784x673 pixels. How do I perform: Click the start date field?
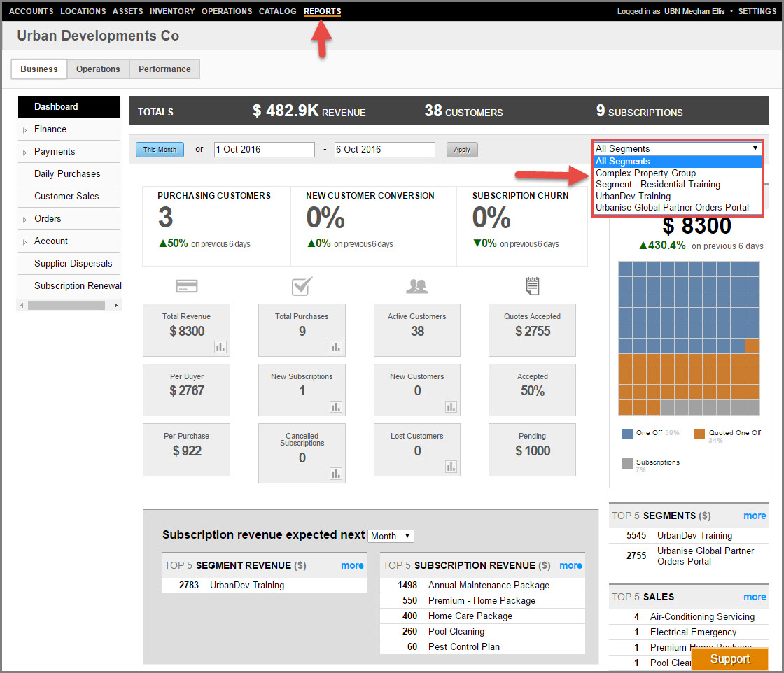264,150
